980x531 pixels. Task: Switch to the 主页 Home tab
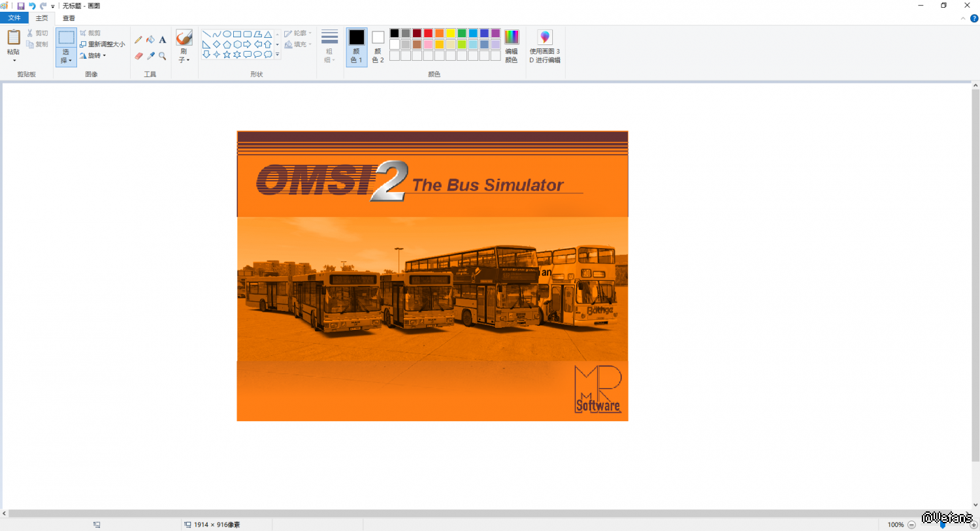[x=42, y=18]
